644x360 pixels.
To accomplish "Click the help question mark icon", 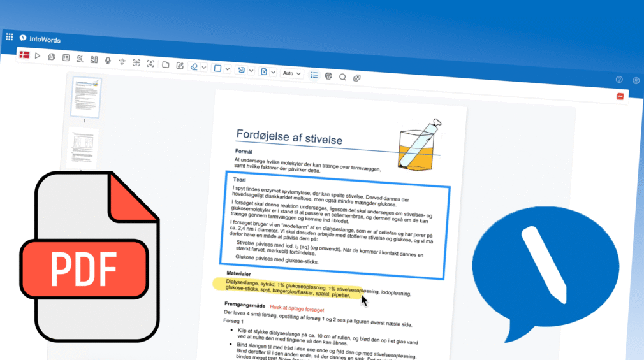I will tap(618, 80).
